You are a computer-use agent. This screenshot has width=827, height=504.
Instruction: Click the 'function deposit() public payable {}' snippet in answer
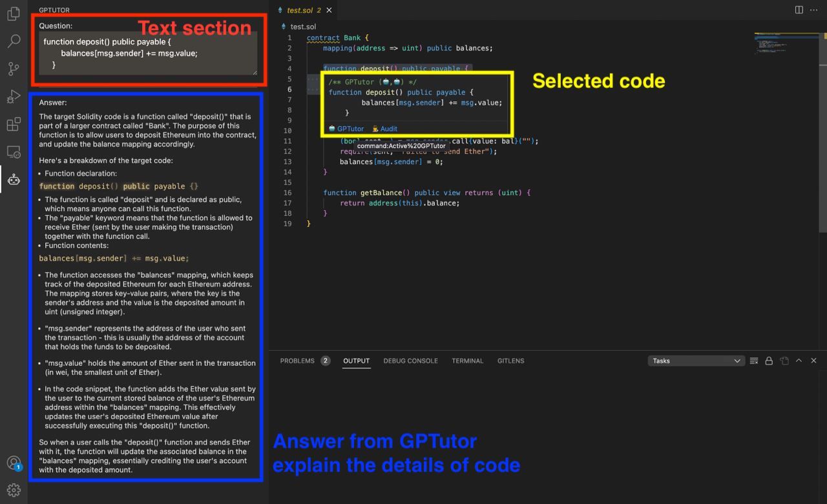(x=119, y=186)
